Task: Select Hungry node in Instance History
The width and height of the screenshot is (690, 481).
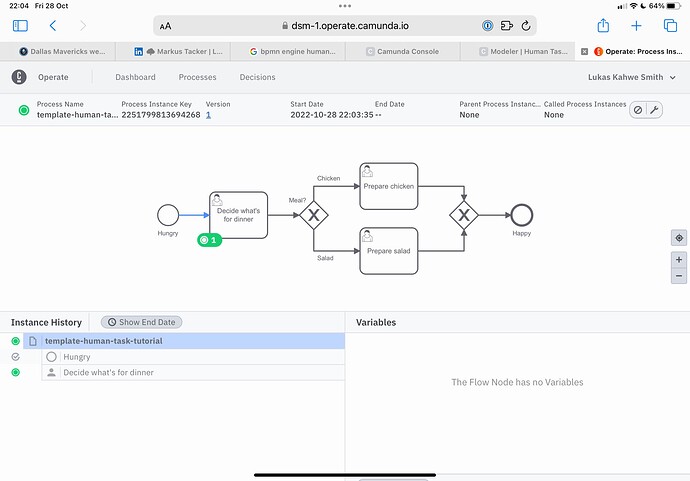Action: [x=76, y=357]
